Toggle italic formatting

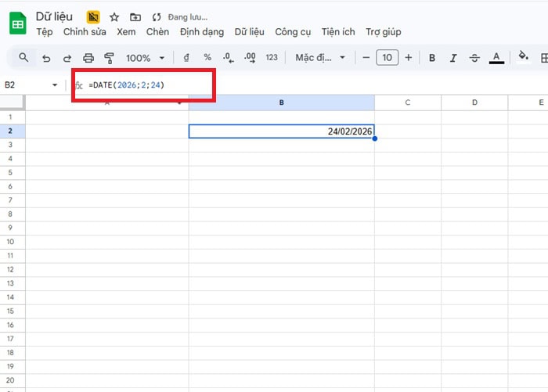pos(453,57)
